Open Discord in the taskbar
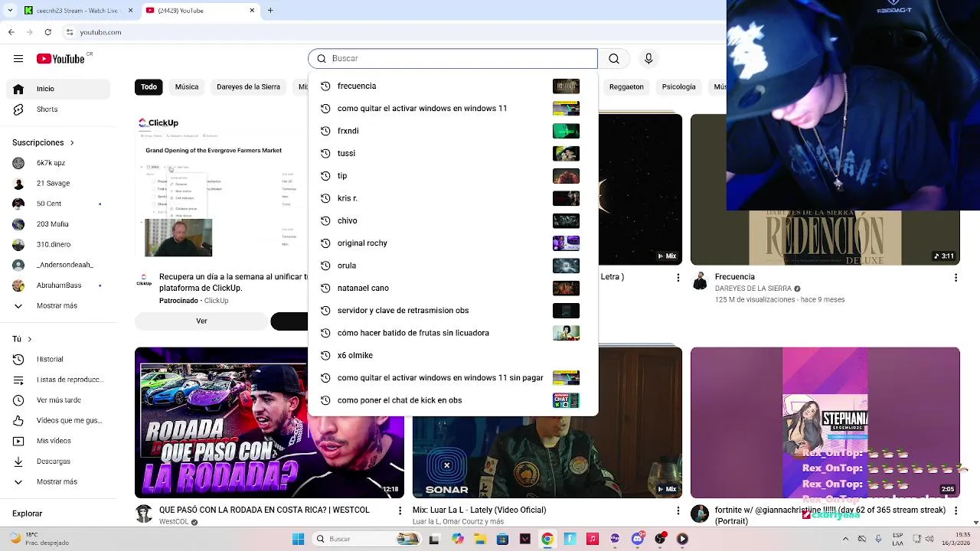Image resolution: width=980 pixels, height=551 pixels. 638,539
